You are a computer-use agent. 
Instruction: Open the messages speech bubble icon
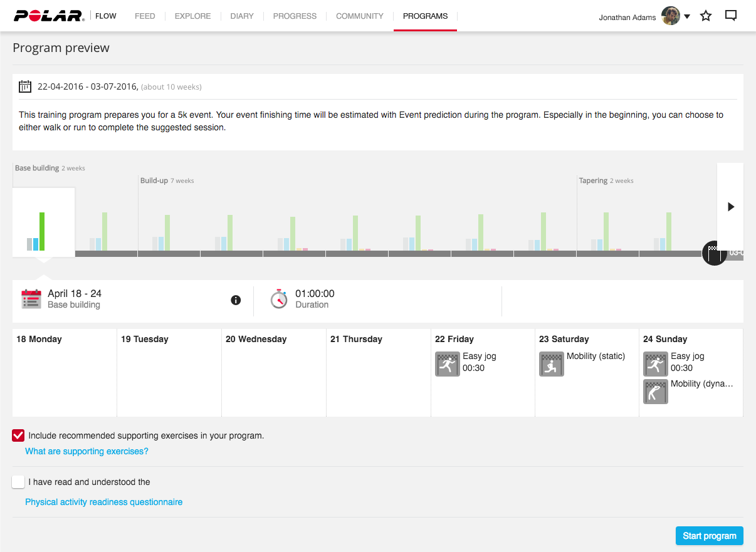pos(730,16)
